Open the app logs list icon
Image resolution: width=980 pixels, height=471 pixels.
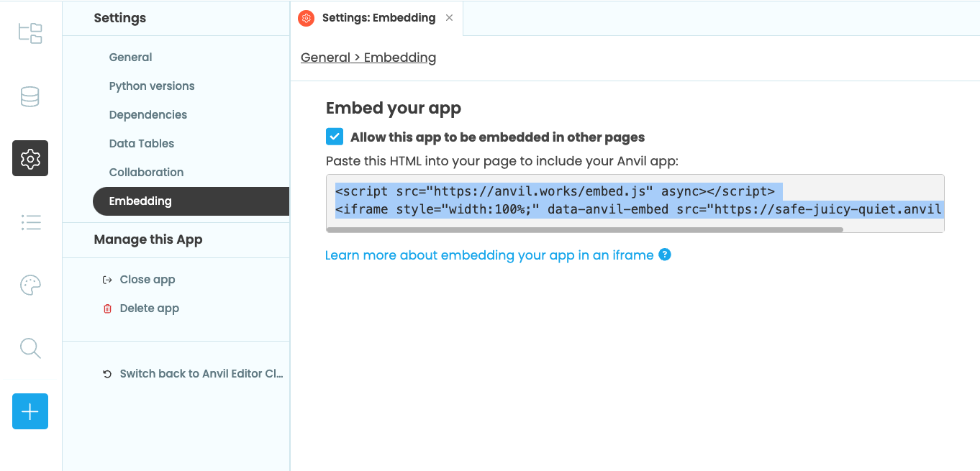coord(30,222)
